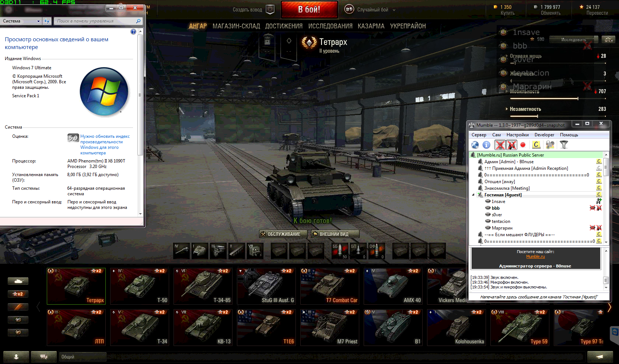
Task: Expand the Незаметность stat section
Action: pos(507,109)
